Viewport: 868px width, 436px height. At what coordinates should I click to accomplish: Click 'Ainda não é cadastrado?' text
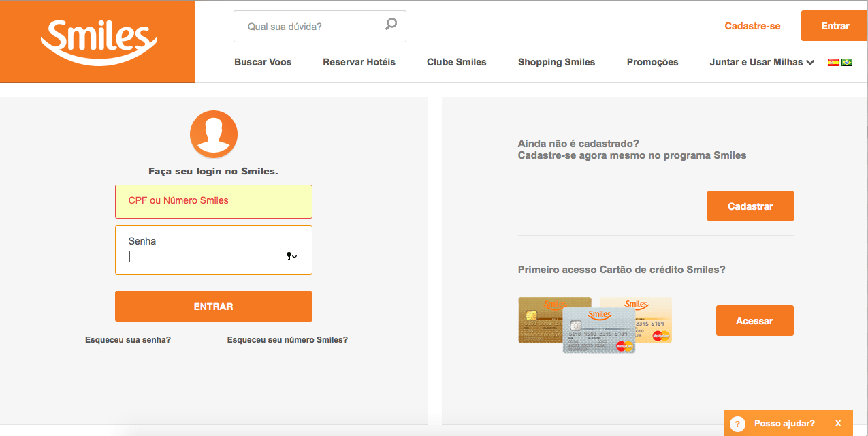579,144
